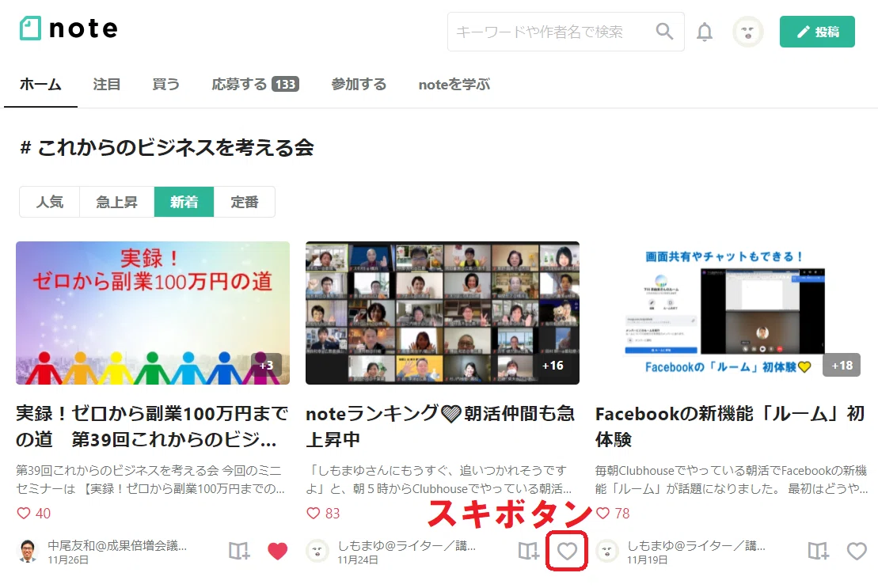
Task: Click the 83 likes heart count
Action: pos(323,513)
